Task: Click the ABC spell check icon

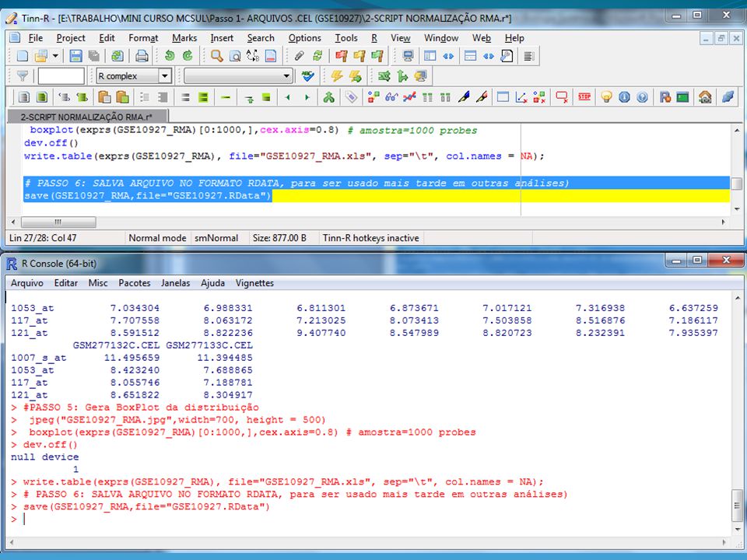Action: tap(308, 75)
